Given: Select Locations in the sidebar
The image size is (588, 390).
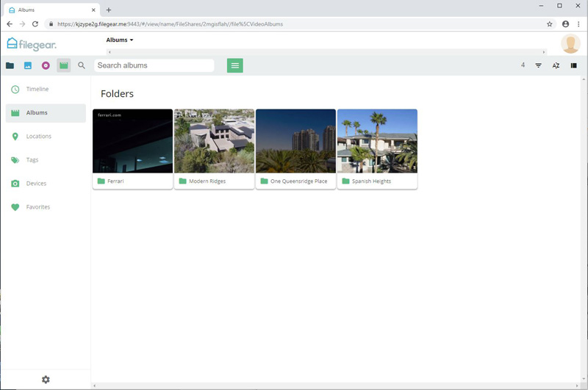Looking at the screenshot, I should [x=38, y=136].
